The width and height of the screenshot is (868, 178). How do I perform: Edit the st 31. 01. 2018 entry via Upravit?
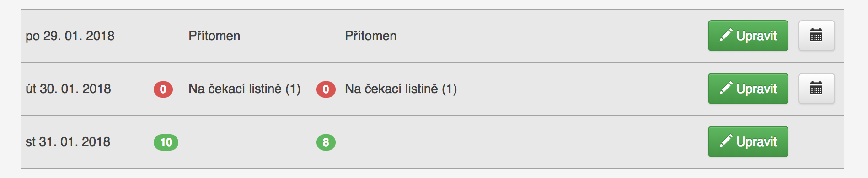748,141
